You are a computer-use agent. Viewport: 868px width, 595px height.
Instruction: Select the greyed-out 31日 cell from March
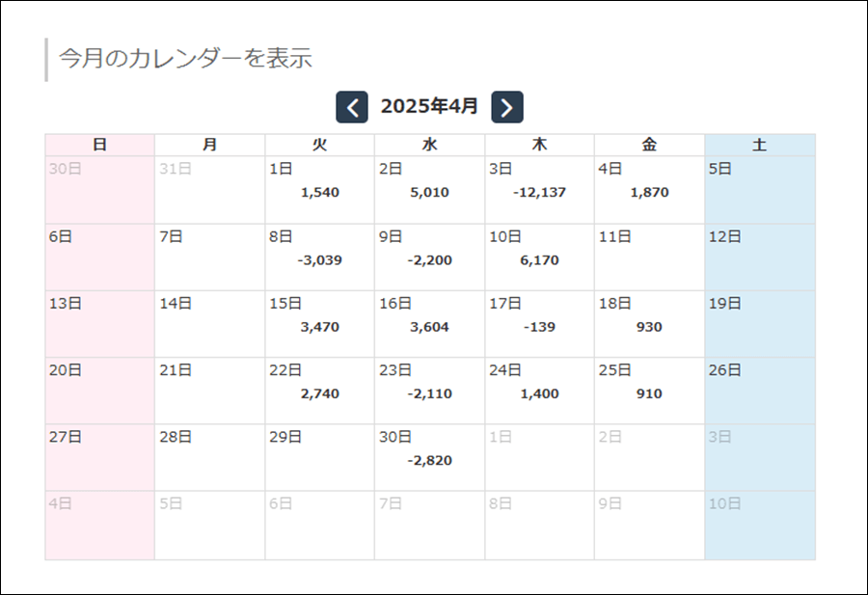(209, 190)
